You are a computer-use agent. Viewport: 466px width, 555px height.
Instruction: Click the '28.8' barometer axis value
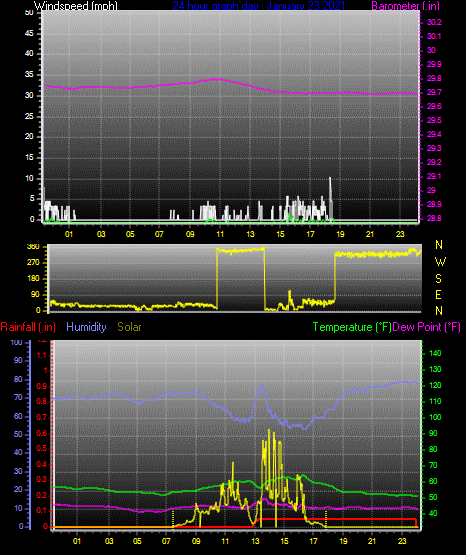point(434,218)
